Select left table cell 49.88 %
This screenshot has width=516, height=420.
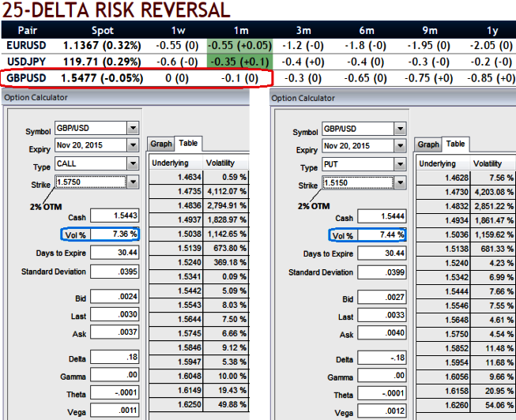click(226, 404)
